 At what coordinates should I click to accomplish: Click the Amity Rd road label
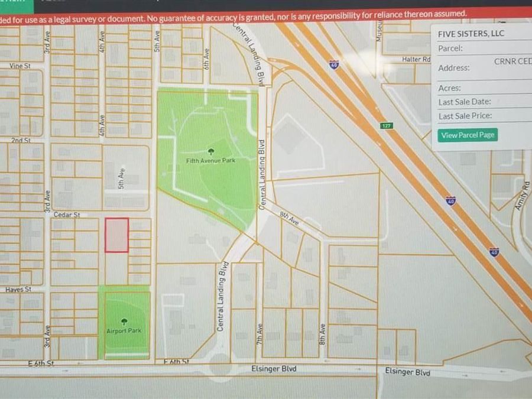[x=521, y=196]
